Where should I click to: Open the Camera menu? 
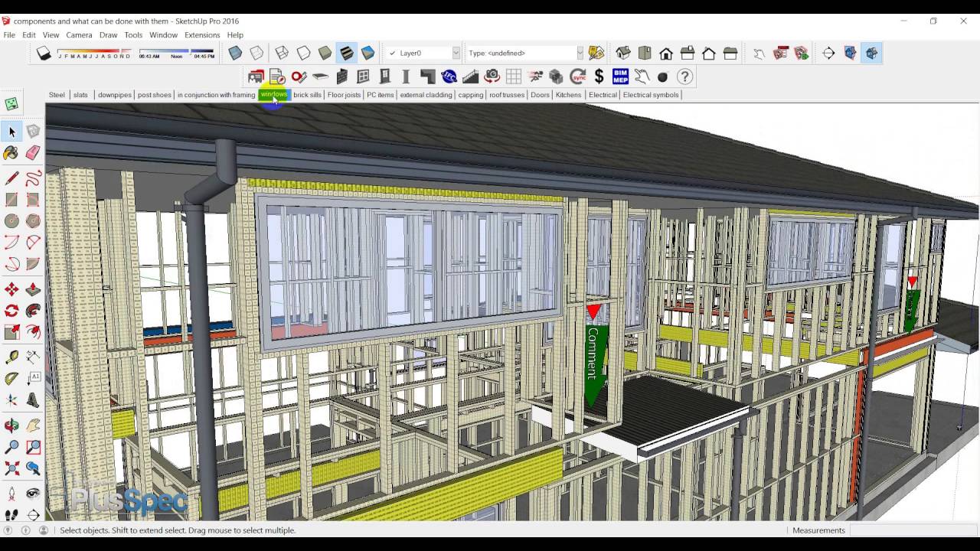coord(79,35)
